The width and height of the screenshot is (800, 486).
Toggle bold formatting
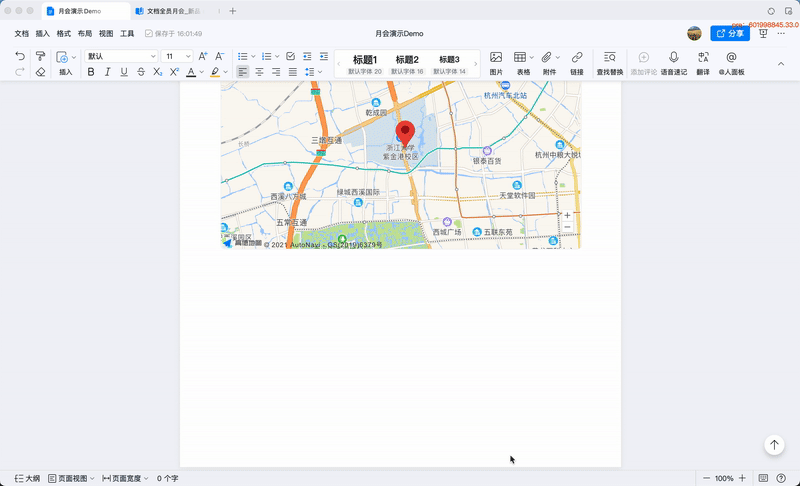[x=91, y=72]
